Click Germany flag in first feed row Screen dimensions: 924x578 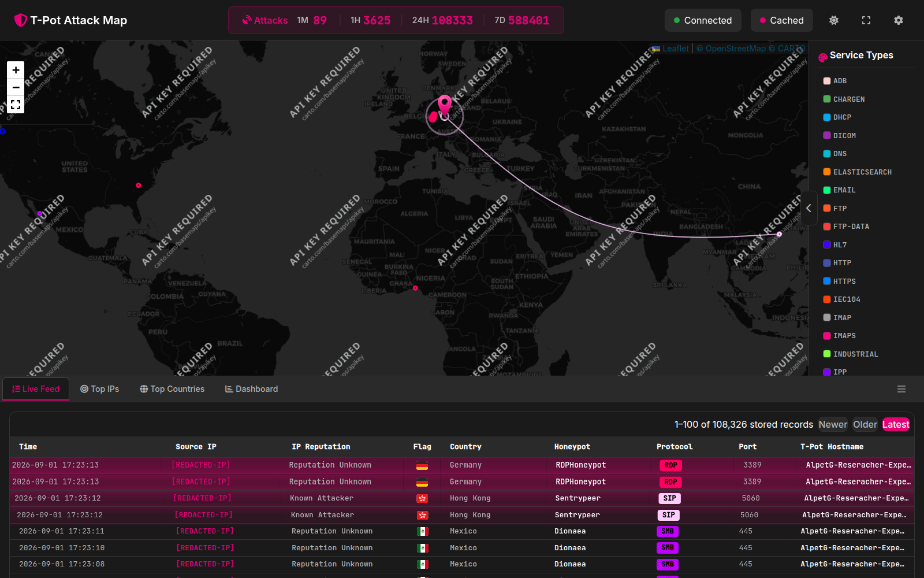pos(422,465)
